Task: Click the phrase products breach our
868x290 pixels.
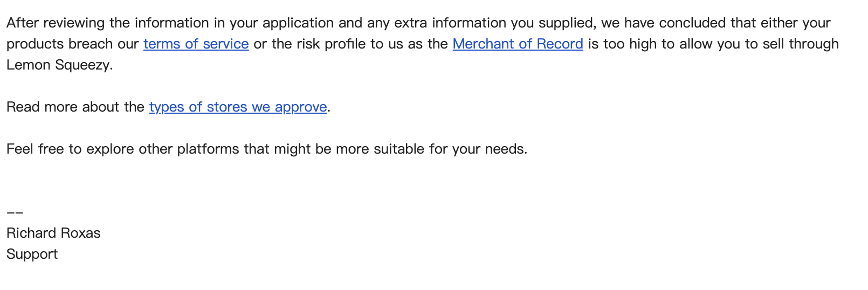Action: (72, 44)
